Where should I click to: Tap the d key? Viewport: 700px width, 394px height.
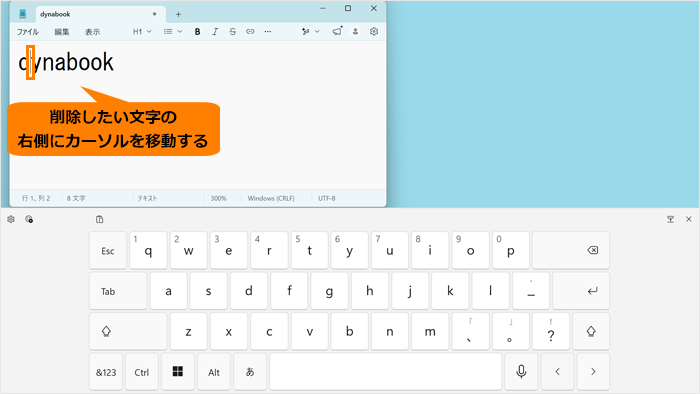(249, 291)
